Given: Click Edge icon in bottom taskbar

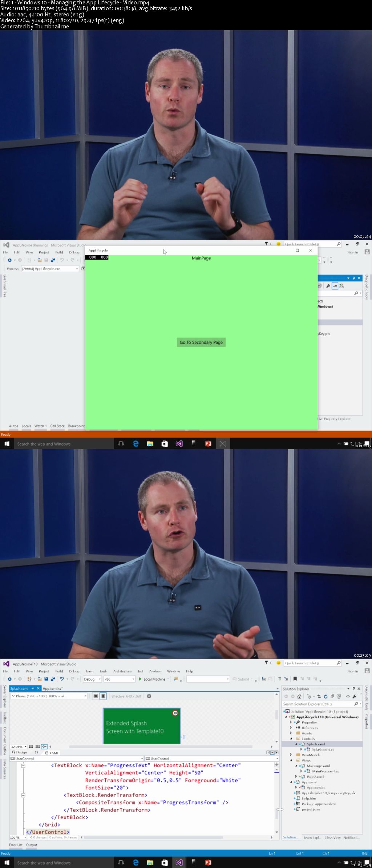Looking at the screenshot, I should click(136, 862).
